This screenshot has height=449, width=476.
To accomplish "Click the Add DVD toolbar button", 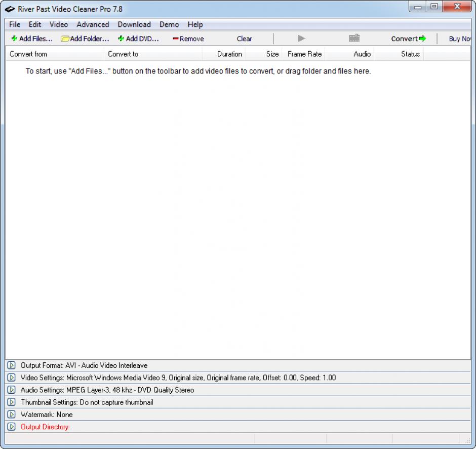I will pos(138,39).
